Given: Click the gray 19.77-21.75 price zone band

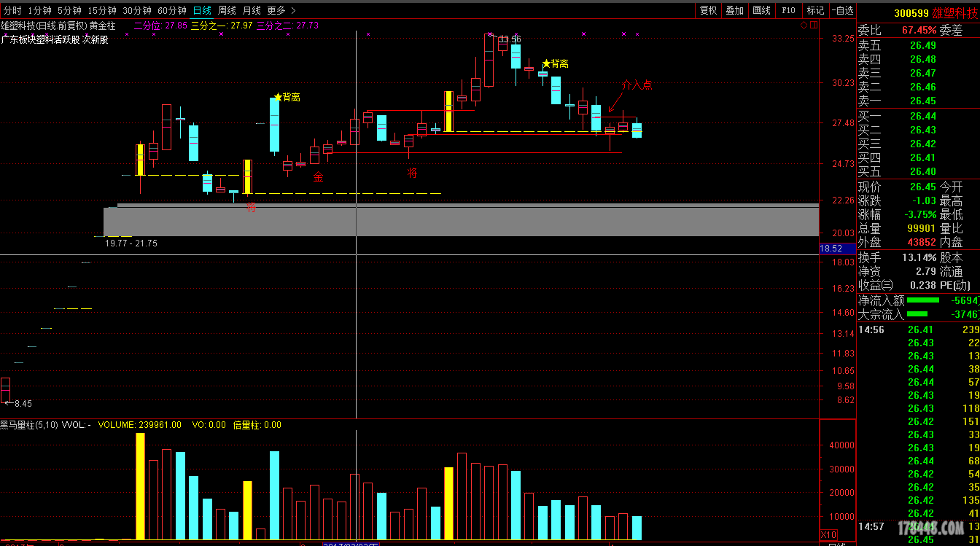Looking at the screenshot, I should click(462, 221).
